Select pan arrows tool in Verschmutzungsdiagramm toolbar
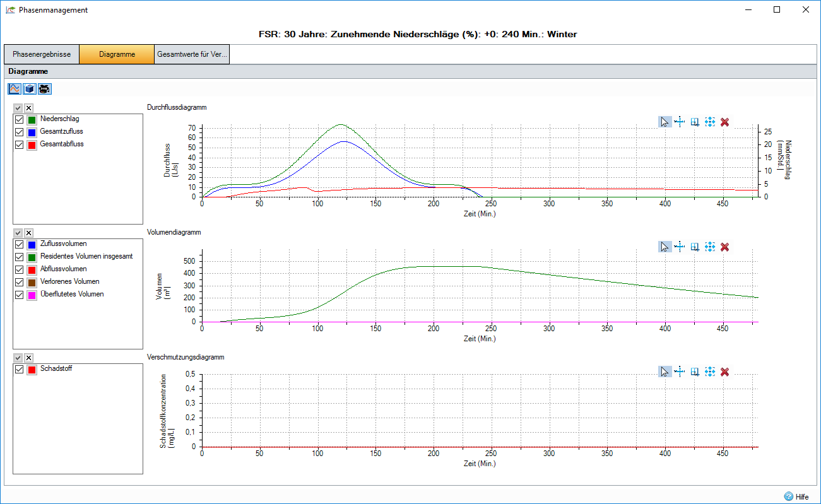Viewport: 821px width, 504px height. pos(710,372)
